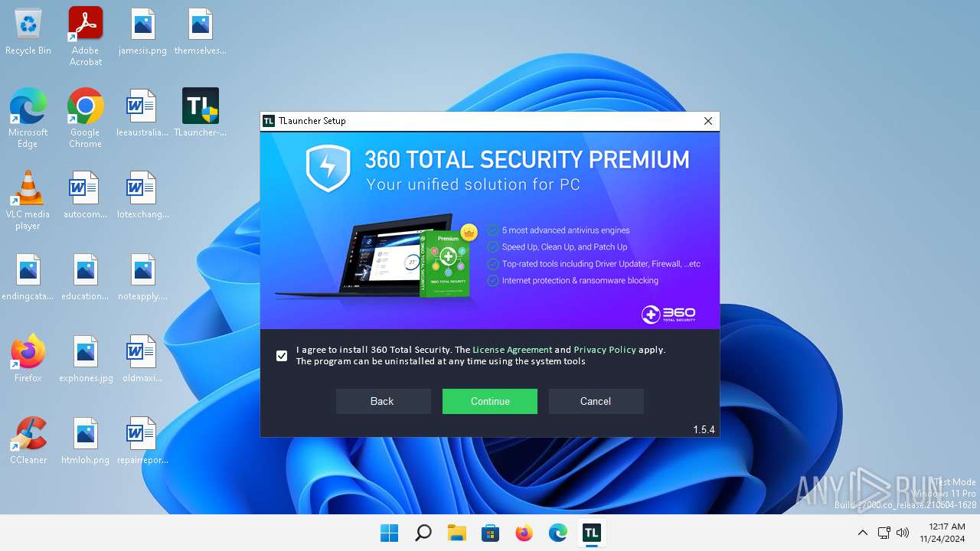Select the lotexchang Word document icon

coord(143,196)
